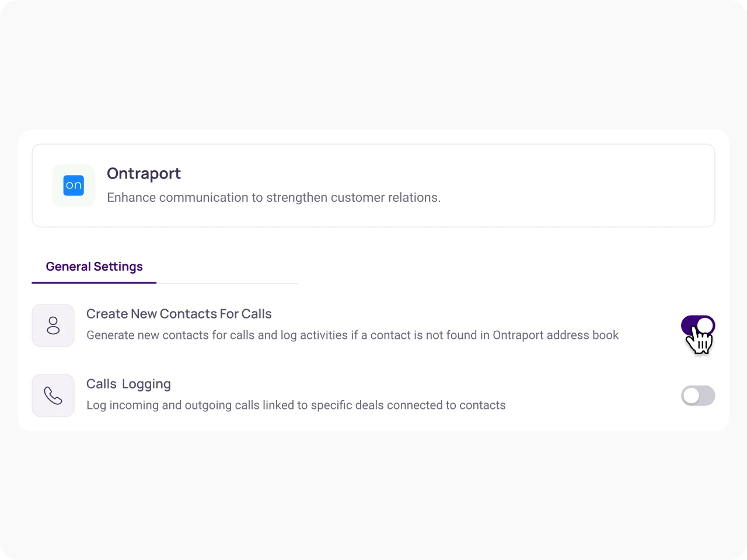
Task: Click "Enhance communication to strengthen customer relations." text
Action: pyautogui.click(x=274, y=198)
